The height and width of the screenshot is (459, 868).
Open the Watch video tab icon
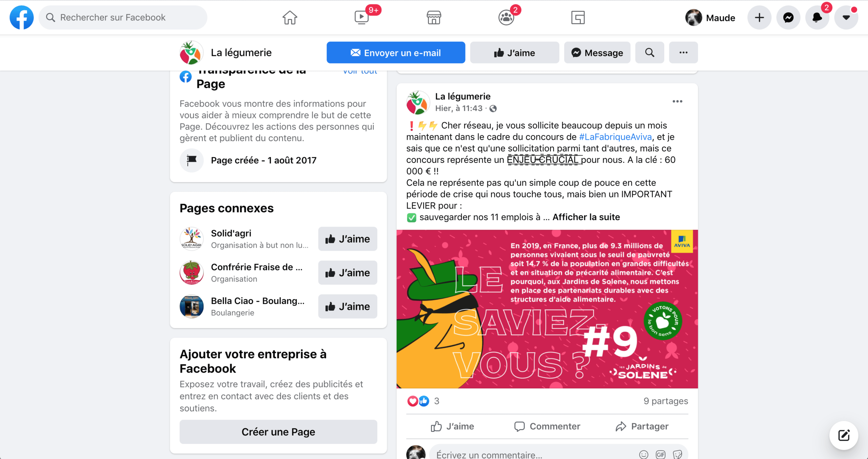coord(362,18)
